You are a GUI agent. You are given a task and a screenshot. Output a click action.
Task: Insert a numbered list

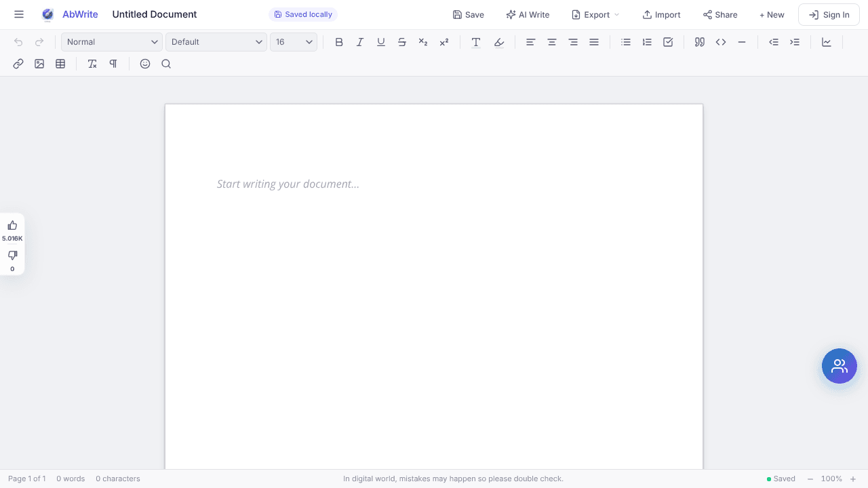(x=647, y=42)
